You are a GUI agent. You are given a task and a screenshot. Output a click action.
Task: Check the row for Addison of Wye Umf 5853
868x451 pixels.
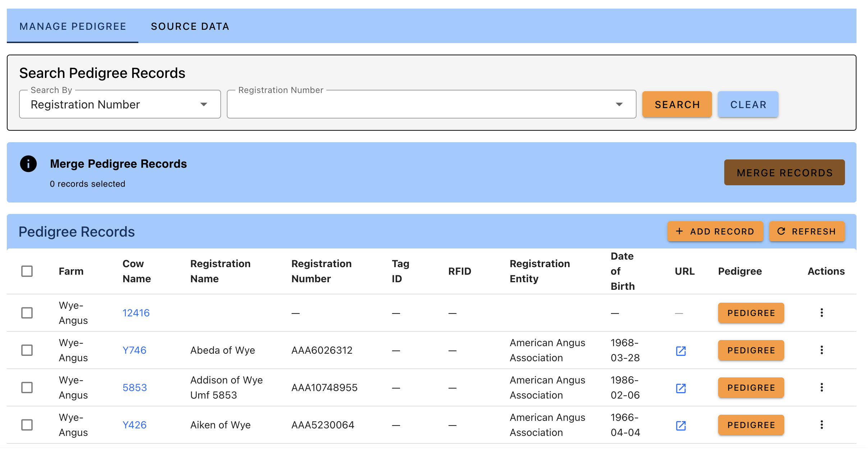27,387
